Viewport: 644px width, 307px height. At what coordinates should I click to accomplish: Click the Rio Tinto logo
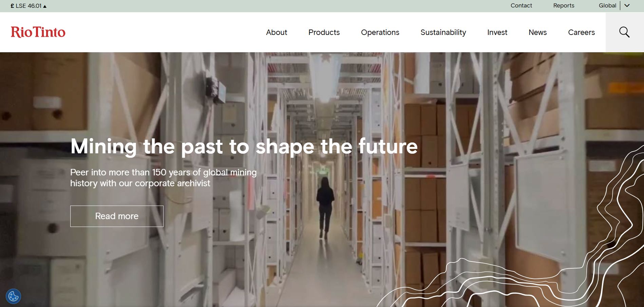(x=38, y=32)
